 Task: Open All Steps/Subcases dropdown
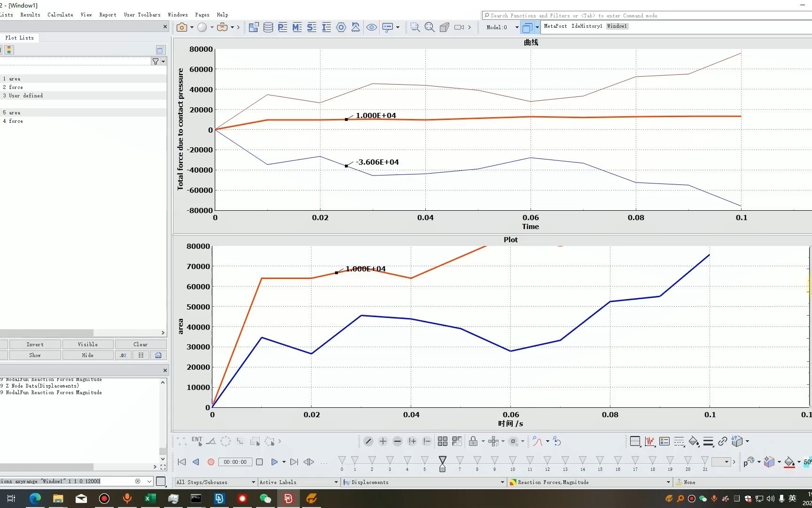pos(216,482)
